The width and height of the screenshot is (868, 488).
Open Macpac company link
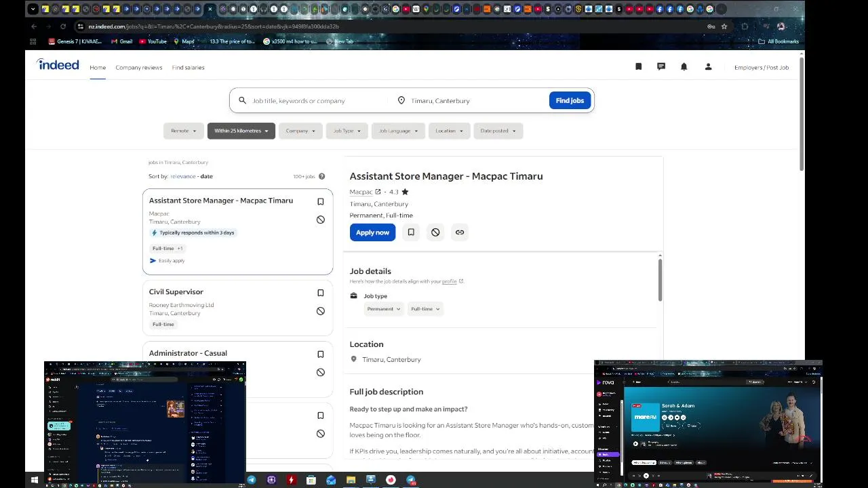361,192
